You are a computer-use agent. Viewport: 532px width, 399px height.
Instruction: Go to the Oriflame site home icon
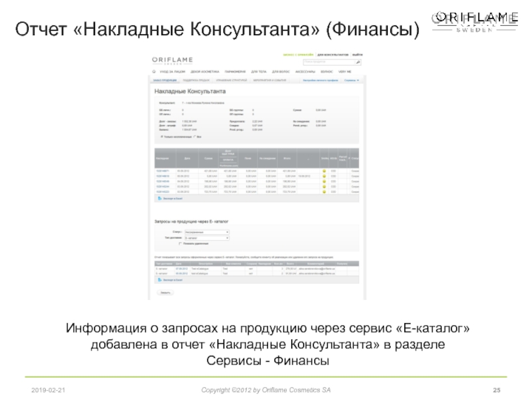click(154, 72)
